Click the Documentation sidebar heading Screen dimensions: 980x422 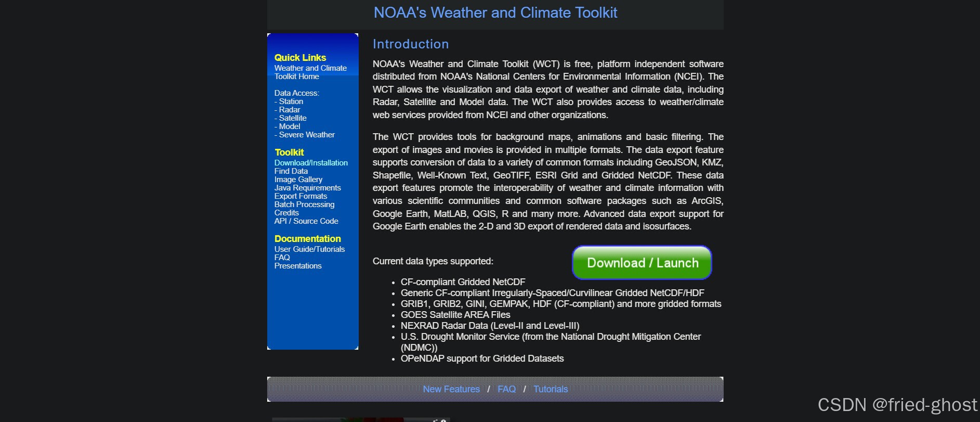tap(307, 239)
